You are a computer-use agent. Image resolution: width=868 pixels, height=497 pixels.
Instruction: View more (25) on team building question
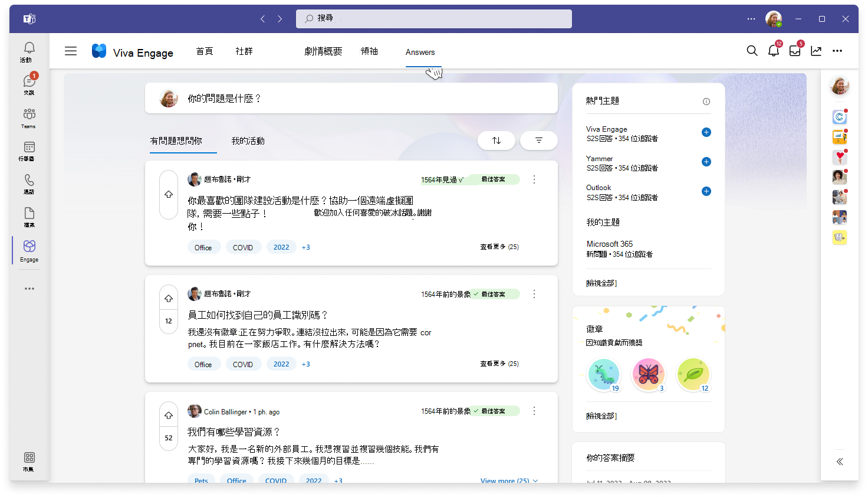click(499, 247)
